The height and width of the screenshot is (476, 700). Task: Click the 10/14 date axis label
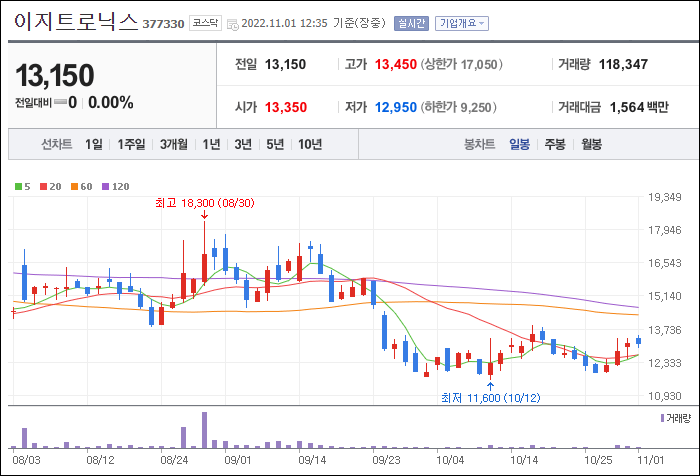point(524,460)
